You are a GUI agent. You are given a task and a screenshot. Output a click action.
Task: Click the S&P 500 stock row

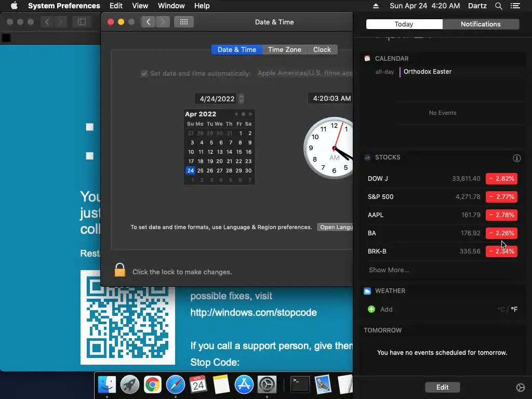coord(443,197)
